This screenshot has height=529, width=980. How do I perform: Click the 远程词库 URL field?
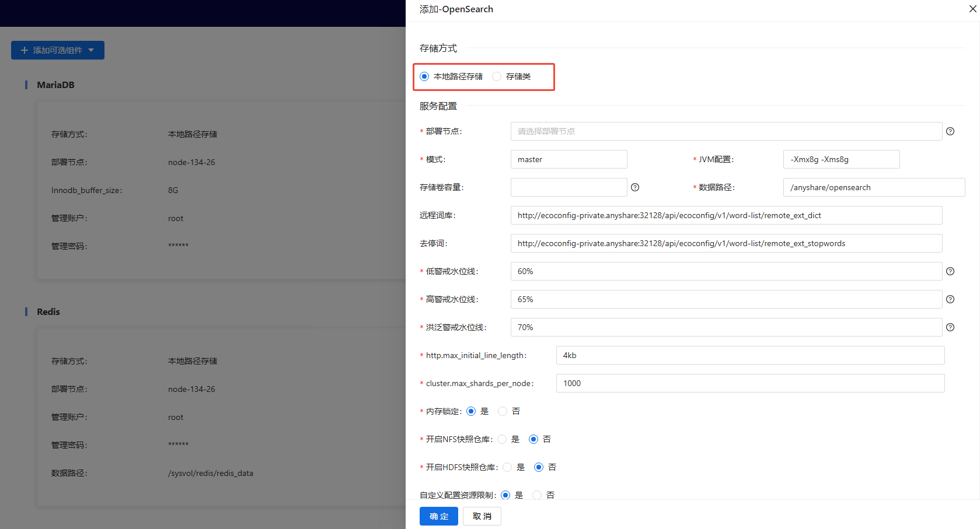(726, 215)
